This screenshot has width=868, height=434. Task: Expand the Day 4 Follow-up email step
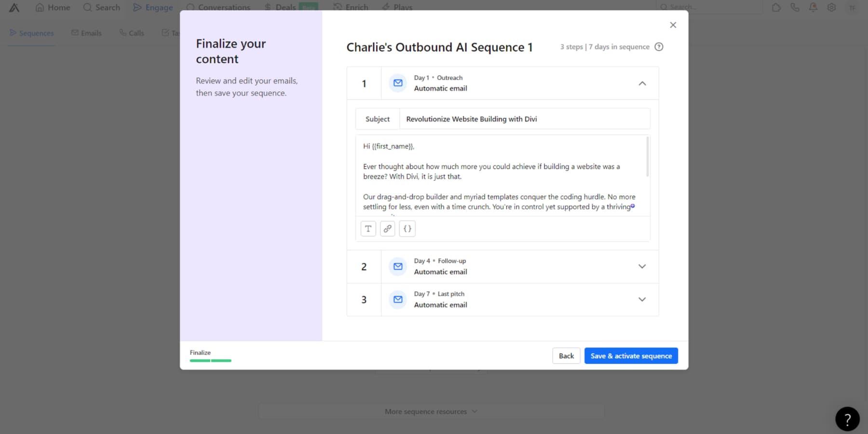[642, 266]
